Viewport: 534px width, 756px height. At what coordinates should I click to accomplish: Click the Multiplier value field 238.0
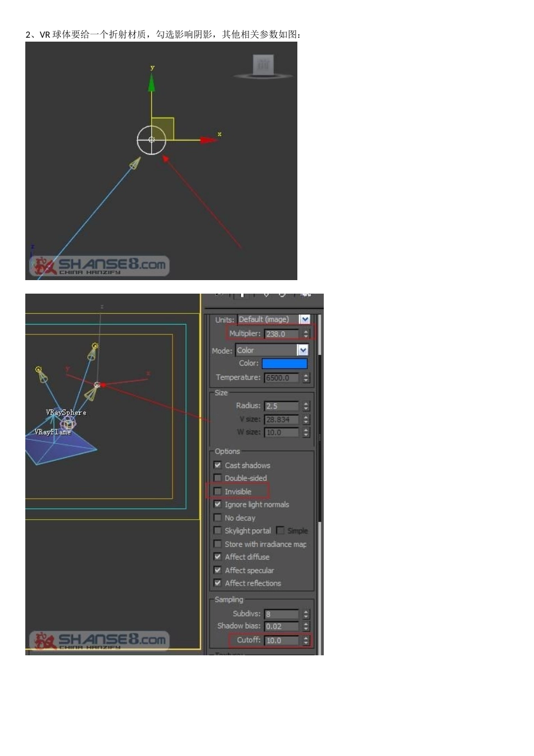tap(282, 334)
